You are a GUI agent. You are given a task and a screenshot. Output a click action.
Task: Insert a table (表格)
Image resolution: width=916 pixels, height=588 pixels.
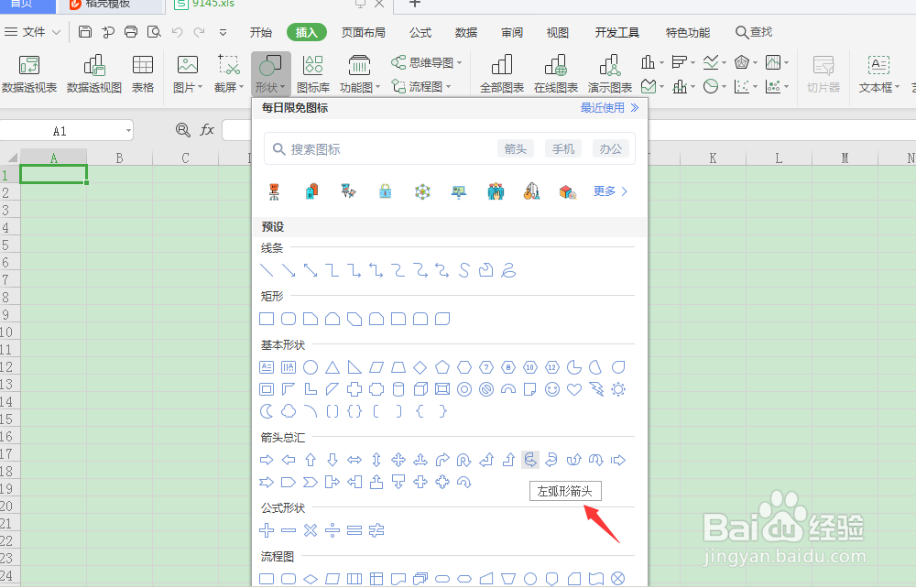[143, 74]
